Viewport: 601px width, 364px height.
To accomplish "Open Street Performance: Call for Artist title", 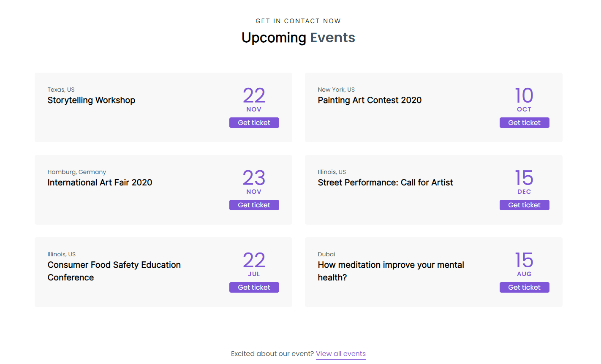I will pos(385,182).
